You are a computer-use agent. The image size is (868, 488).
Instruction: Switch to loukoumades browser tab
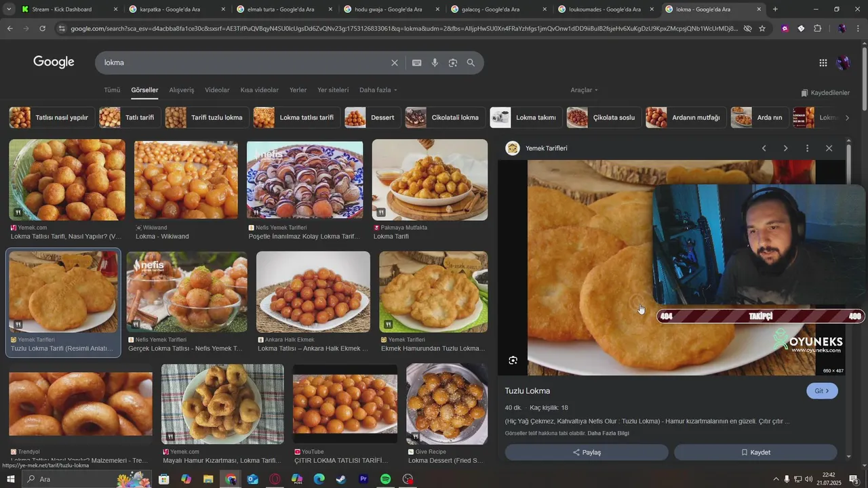[606, 9]
